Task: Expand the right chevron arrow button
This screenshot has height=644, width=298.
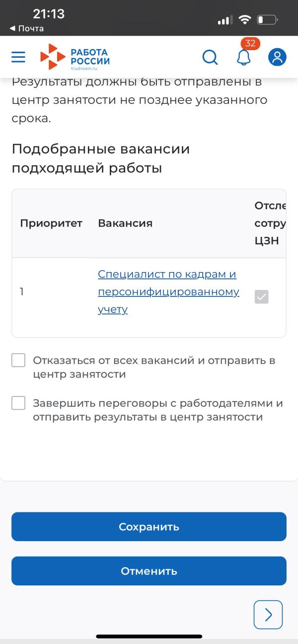Action: click(x=268, y=615)
